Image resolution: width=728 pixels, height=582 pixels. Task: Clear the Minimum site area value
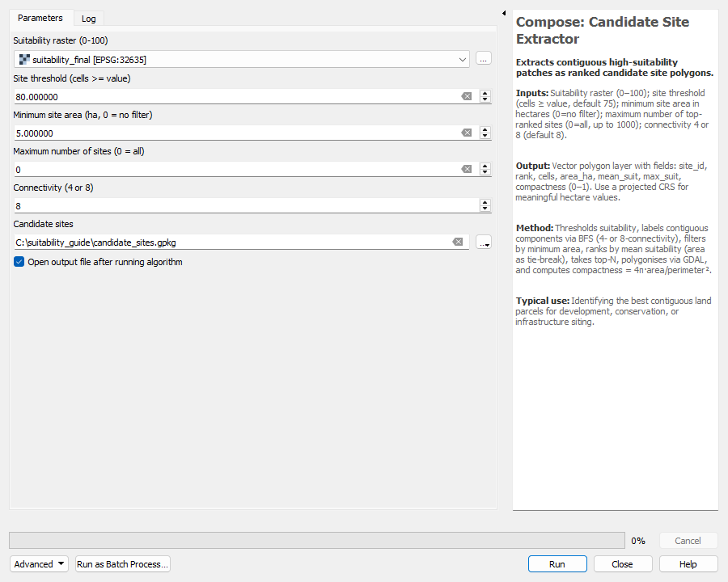pos(466,133)
